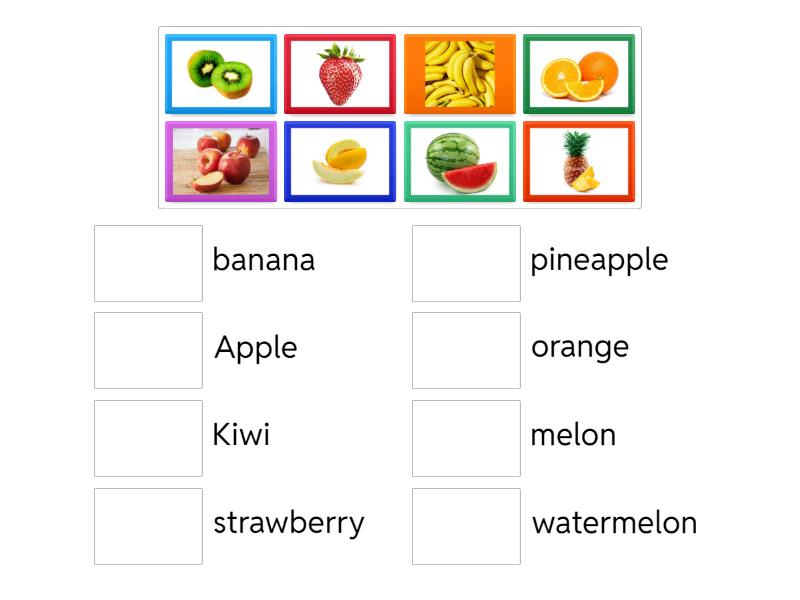Select the word Apple
The height and width of the screenshot is (600, 800).
[255, 348]
